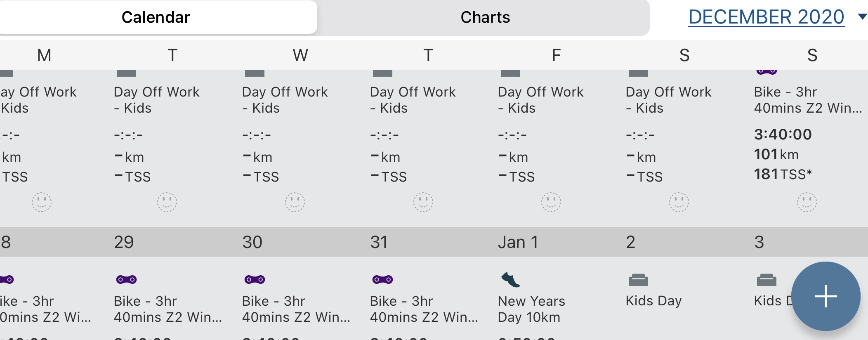
Task: Click the running shoe icon on Jan 1
Action: 510,280
